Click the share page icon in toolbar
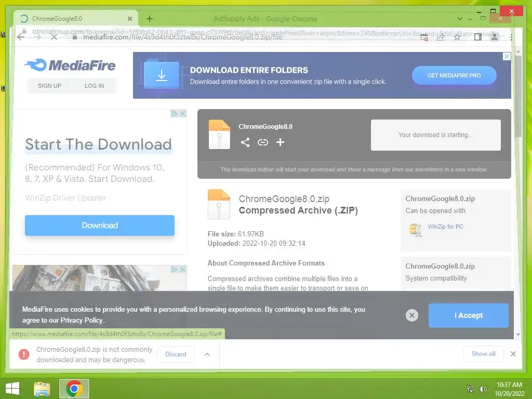The image size is (532, 399). click(x=441, y=37)
